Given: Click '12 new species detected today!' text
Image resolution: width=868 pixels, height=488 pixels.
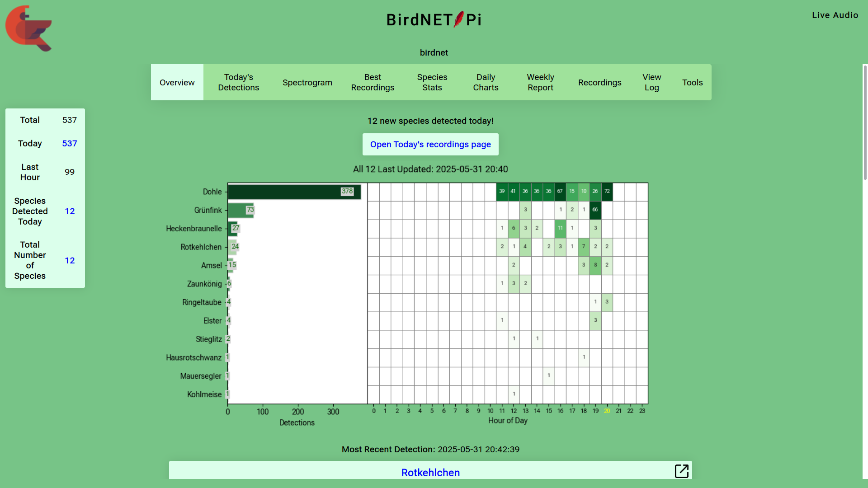Looking at the screenshot, I should (430, 121).
